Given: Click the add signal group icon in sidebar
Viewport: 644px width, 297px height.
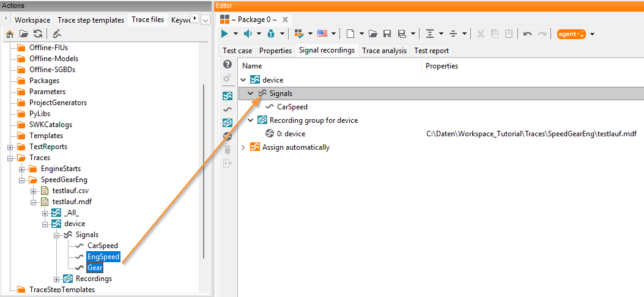Looking at the screenshot, I should pyautogui.click(x=227, y=96).
